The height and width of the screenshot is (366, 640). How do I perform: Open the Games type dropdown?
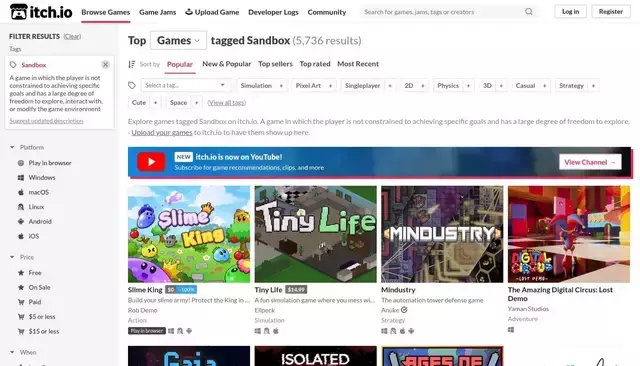[178, 40]
